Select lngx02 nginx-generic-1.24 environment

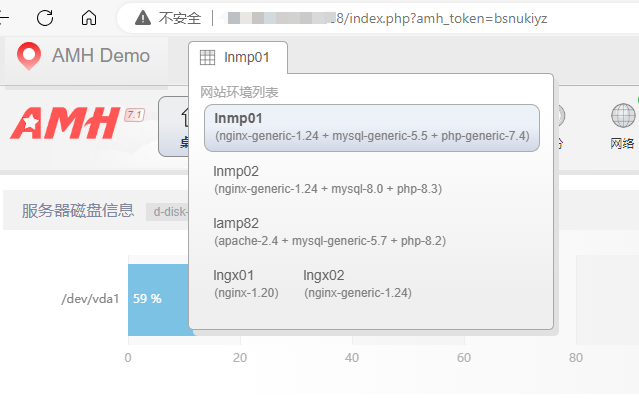[x=357, y=284]
